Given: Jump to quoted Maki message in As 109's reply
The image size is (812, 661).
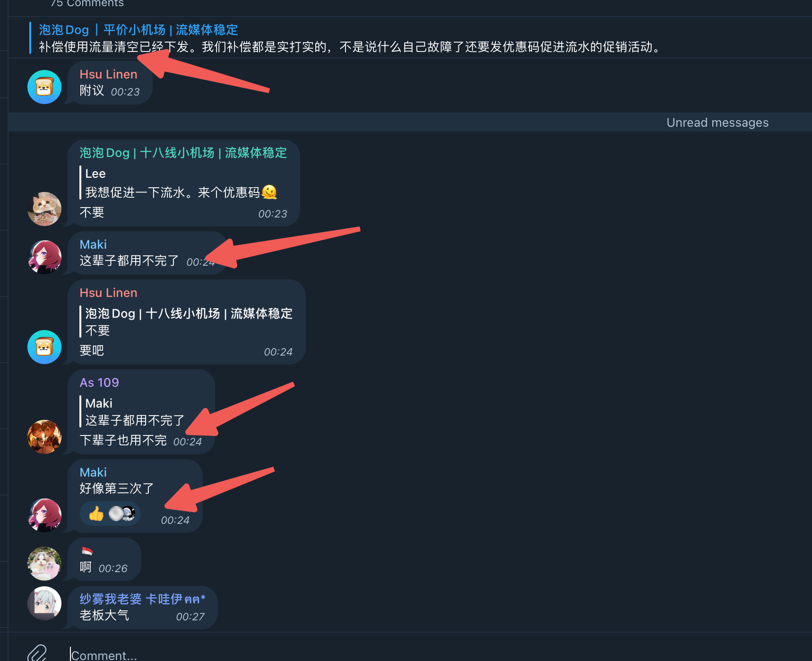Looking at the screenshot, I should coord(133,411).
